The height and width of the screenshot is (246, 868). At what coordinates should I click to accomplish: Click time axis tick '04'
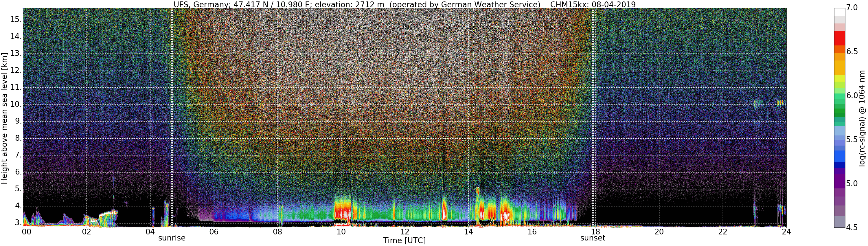coord(150,232)
